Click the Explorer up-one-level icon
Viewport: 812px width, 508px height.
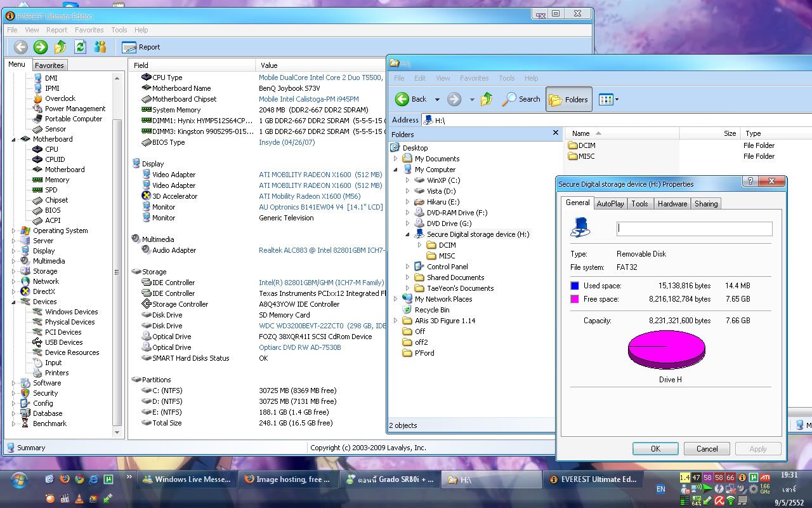(x=487, y=99)
